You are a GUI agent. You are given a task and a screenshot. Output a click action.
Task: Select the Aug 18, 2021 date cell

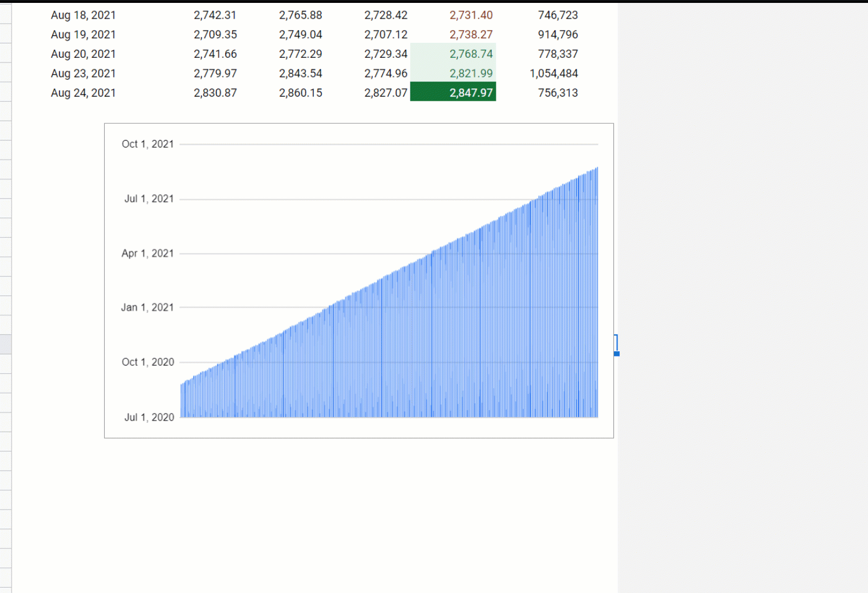coord(83,15)
